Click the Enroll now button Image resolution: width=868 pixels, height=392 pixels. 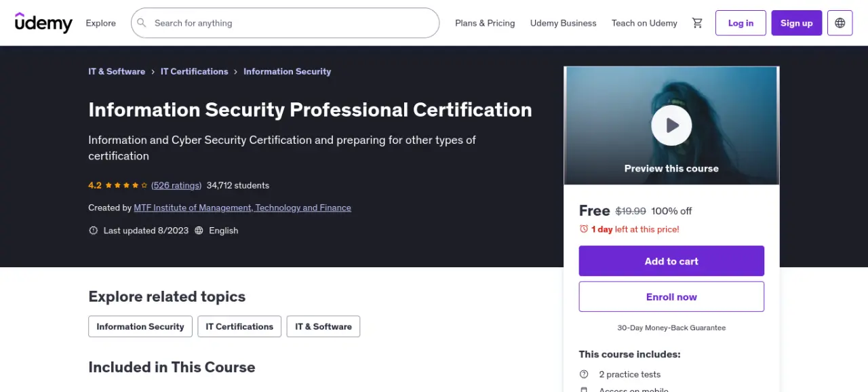tap(671, 297)
